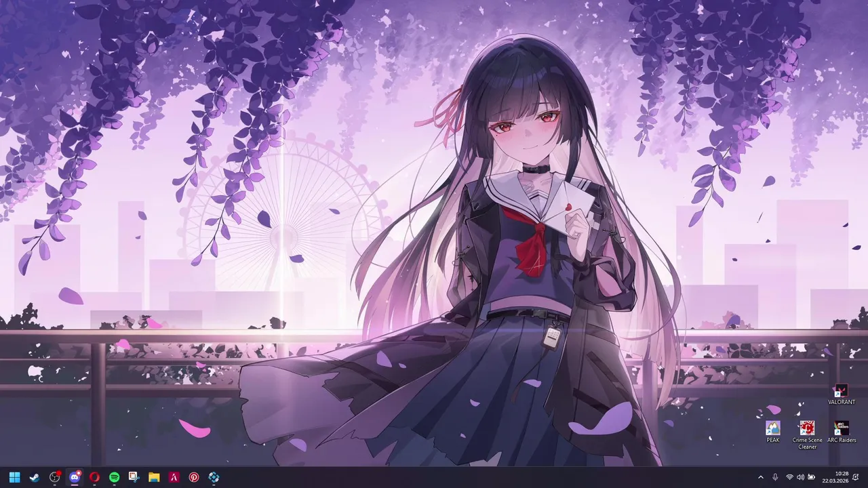Viewport: 868px width, 488px height.
Task: Click the microphone tray icon
Action: pos(775,477)
